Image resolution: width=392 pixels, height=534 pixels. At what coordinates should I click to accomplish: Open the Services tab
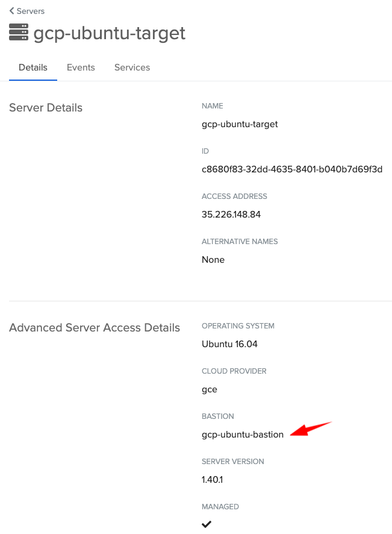(132, 68)
